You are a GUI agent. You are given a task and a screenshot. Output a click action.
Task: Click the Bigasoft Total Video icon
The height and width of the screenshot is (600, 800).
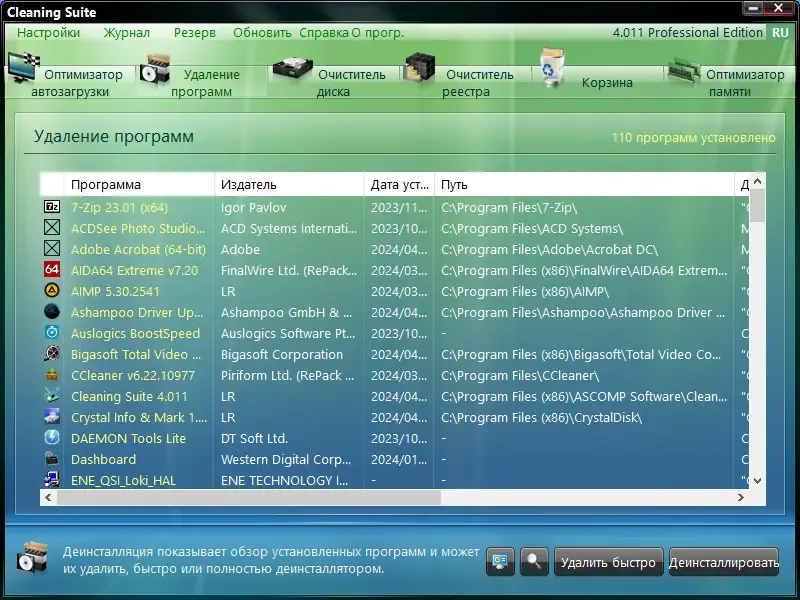pyautogui.click(x=52, y=354)
